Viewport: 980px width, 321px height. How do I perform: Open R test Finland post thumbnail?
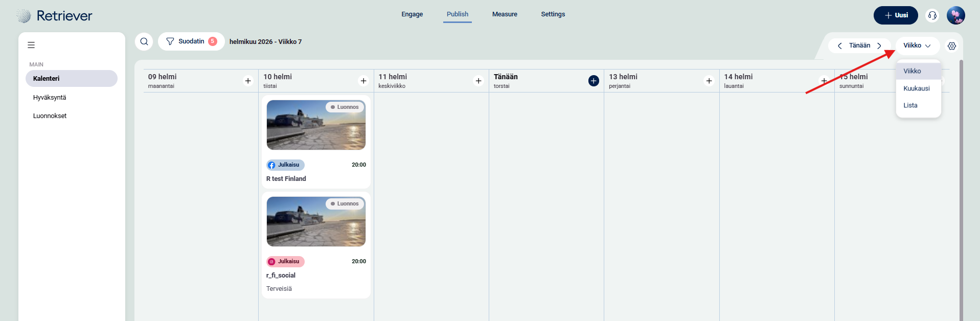point(316,125)
